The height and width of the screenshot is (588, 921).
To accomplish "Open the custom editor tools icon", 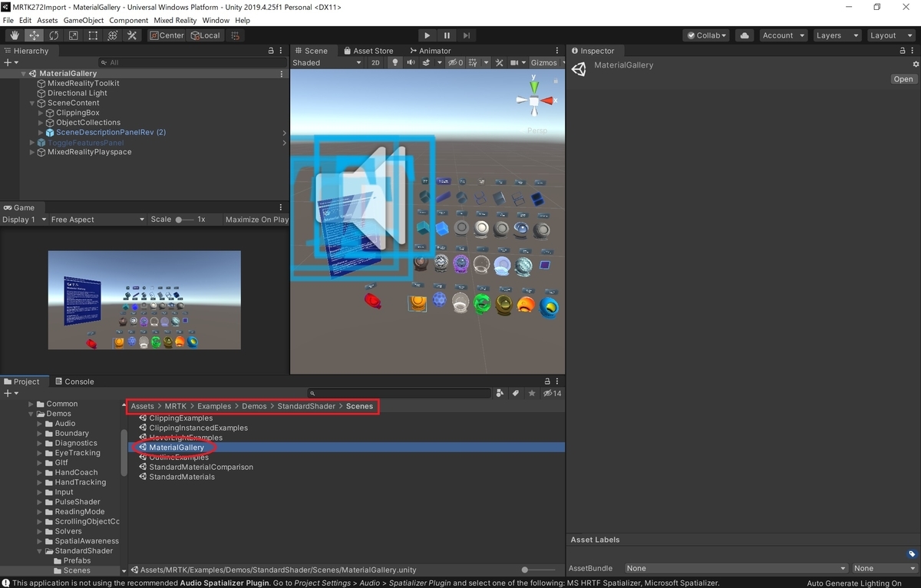I will (x=132, y=35).
